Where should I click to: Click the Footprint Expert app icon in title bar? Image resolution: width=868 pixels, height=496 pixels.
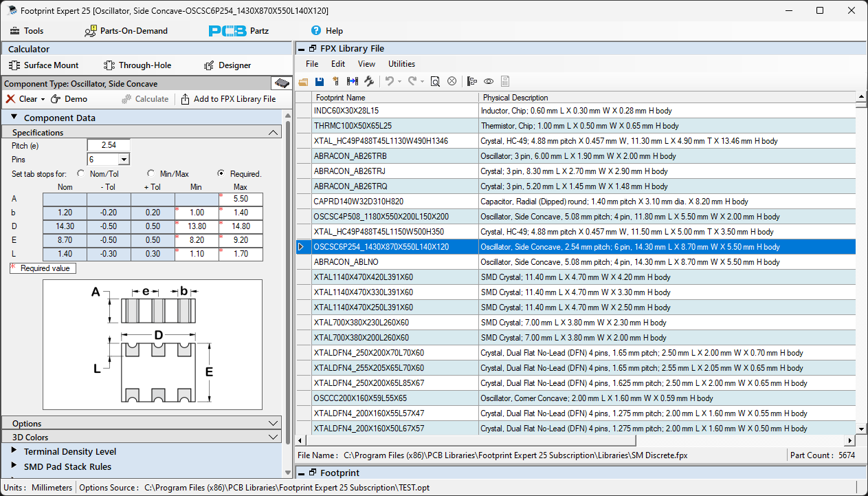coord(12,11)
